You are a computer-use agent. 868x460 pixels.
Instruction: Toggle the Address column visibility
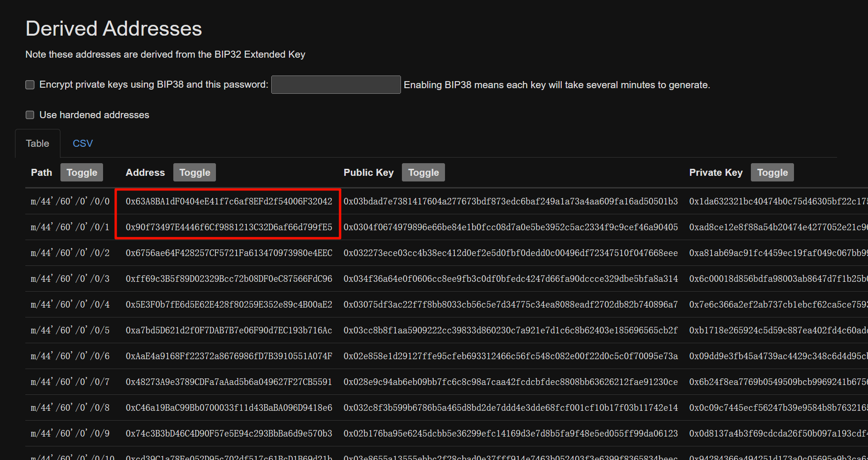coord(194,173)
